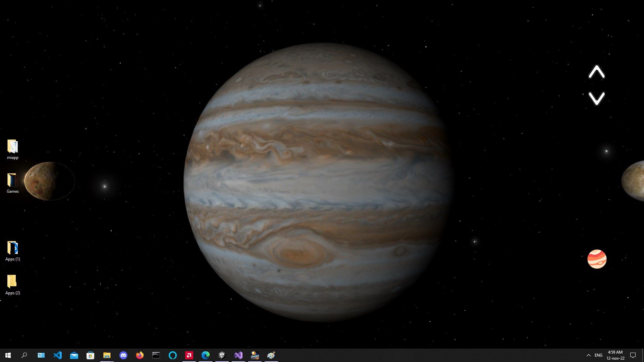The image size is (644, 362).
Task: Click the ENG language indicator
Action: pos(598,355)
